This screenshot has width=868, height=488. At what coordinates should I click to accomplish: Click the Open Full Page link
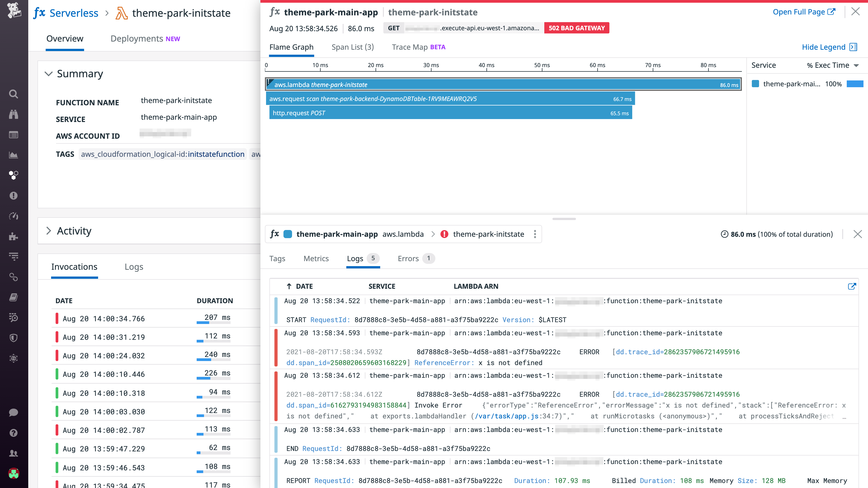click(x=804, y=12)
